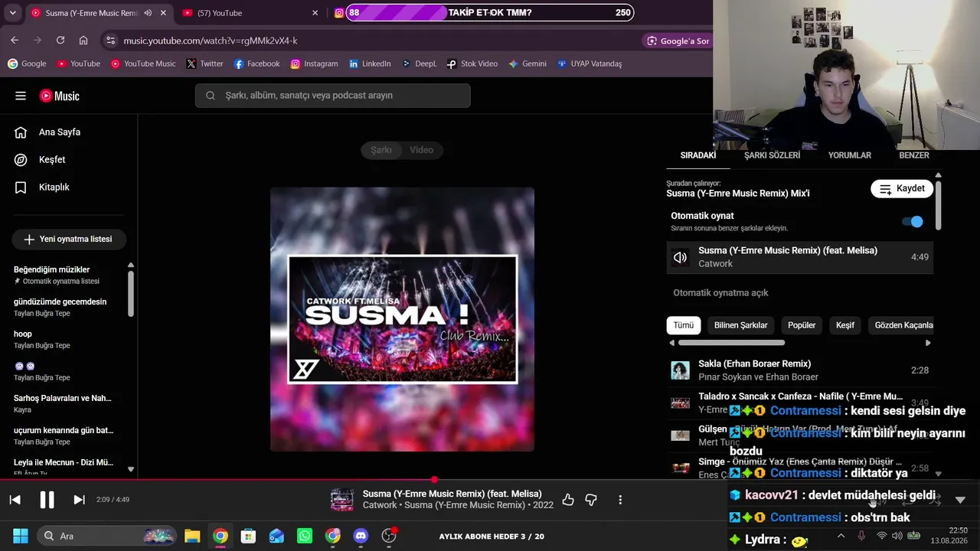The image size is (980, 551).
Task: Open the YouTube Music guide hamburger menu
Action: [21, 96]
